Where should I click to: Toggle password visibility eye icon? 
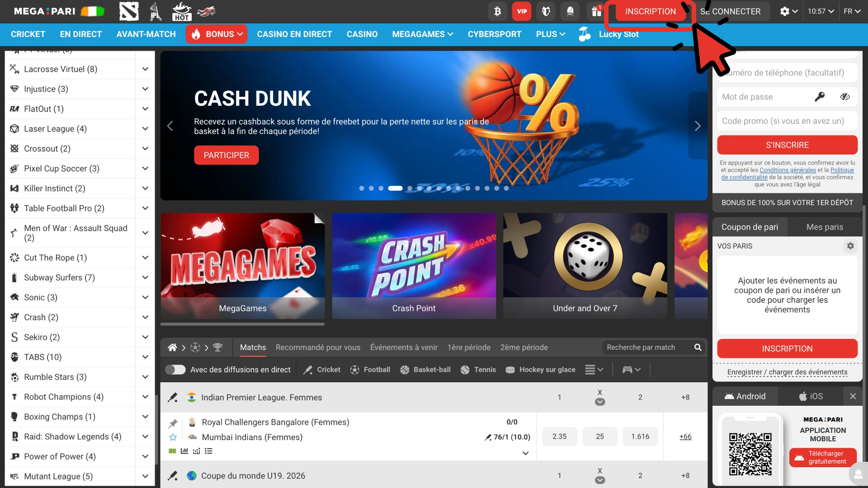(845, 97)
